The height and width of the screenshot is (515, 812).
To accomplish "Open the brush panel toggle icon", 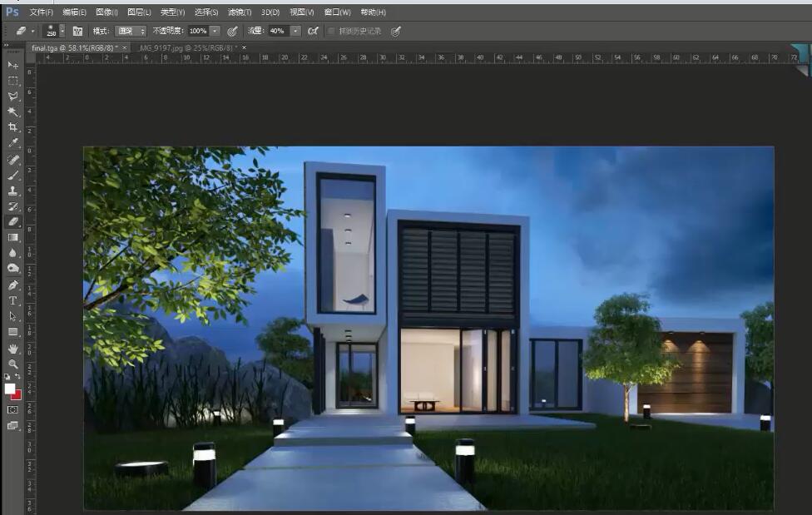I will click(x=77, y=31).
